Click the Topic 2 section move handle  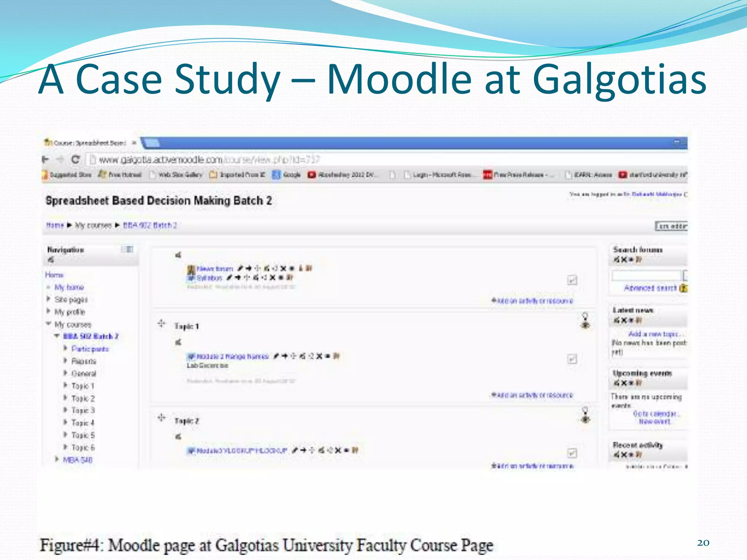pos(162,418)
